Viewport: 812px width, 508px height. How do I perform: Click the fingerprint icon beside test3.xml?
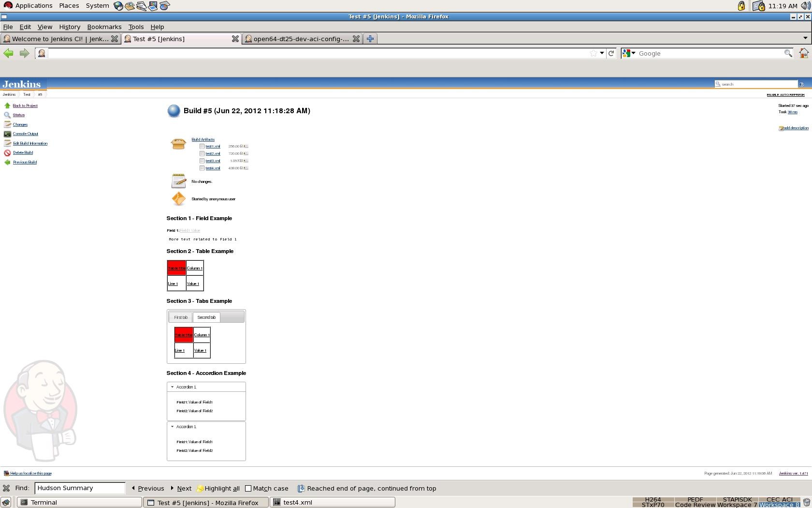pyautogui.click(x=246, y=161)
